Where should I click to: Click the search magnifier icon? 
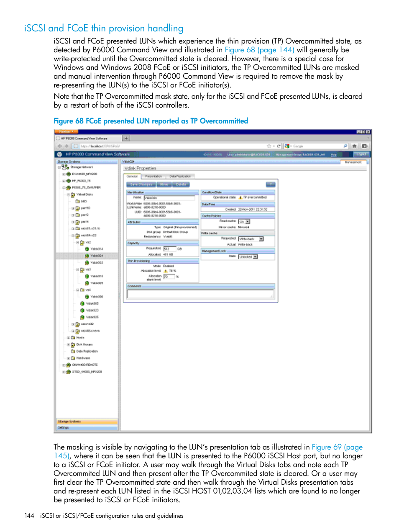345,146
